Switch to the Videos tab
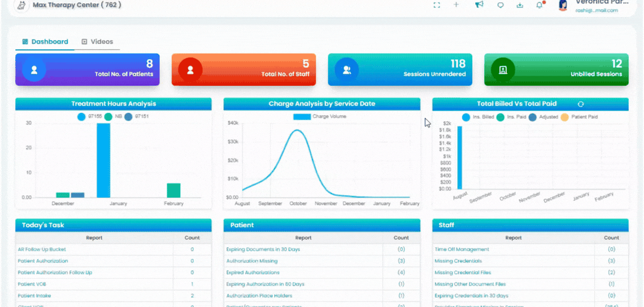Screen dimensions: 644x307 97,41
